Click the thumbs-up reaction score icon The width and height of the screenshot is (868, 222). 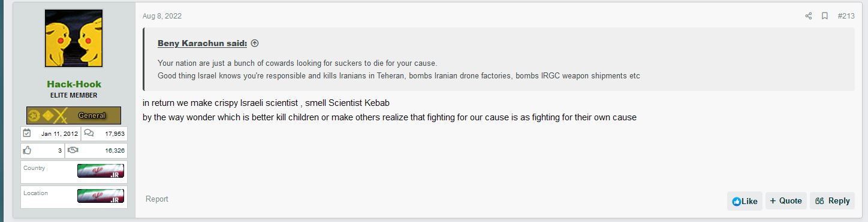click(27, 151)
